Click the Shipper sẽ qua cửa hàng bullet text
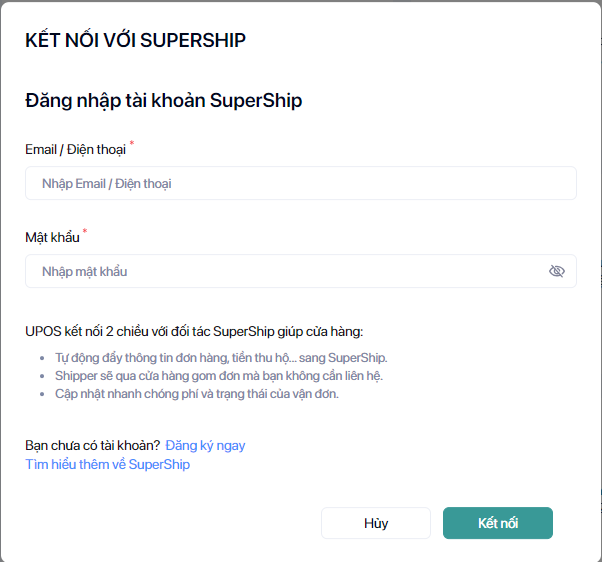 click(x=219, y=376)
